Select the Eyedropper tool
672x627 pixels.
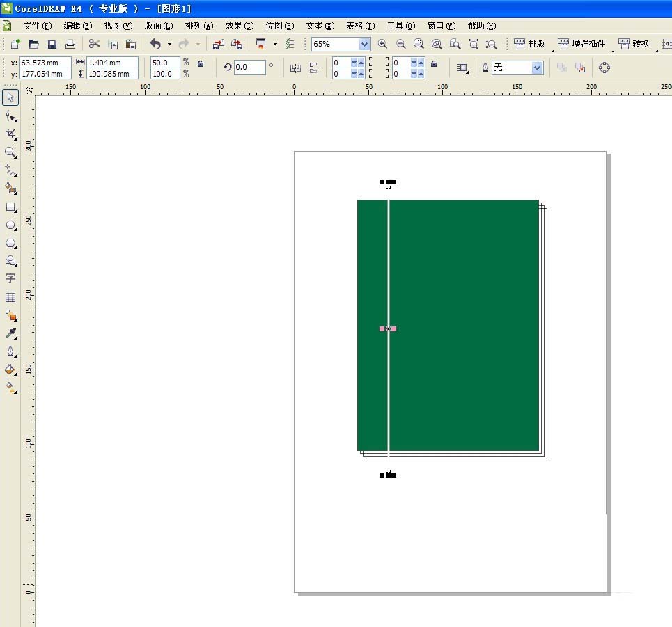click(x=10, y=333)
